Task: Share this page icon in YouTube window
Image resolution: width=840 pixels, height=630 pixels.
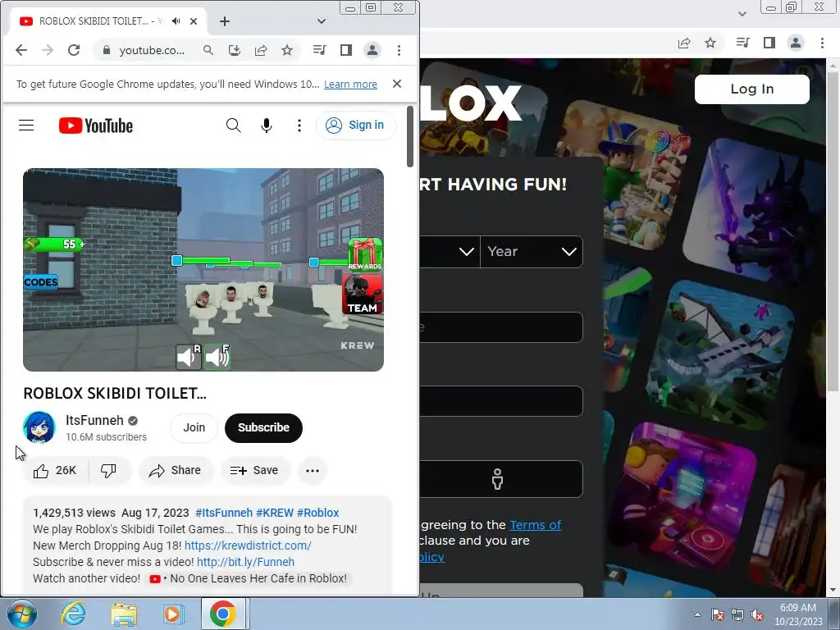Action: coord(261,50)
